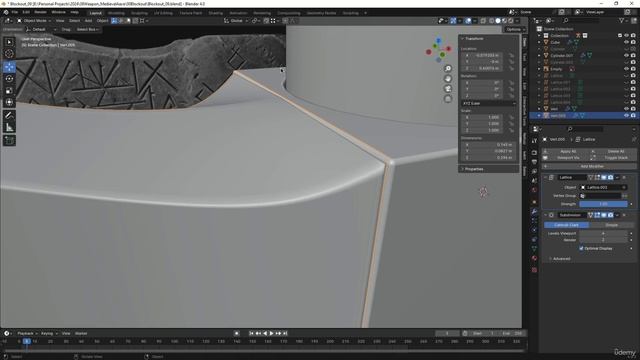Open the Object properties tab icon

(534, 202)
